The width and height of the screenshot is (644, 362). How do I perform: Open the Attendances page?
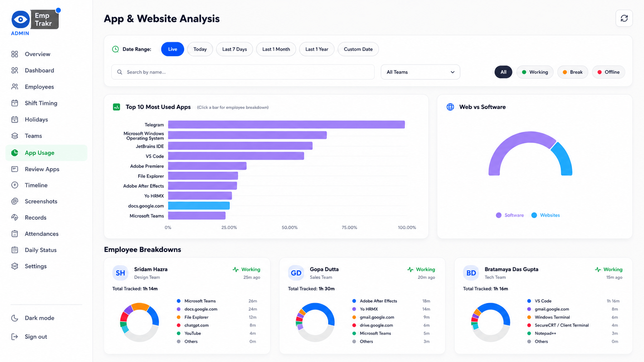click(x=46, y=234)
